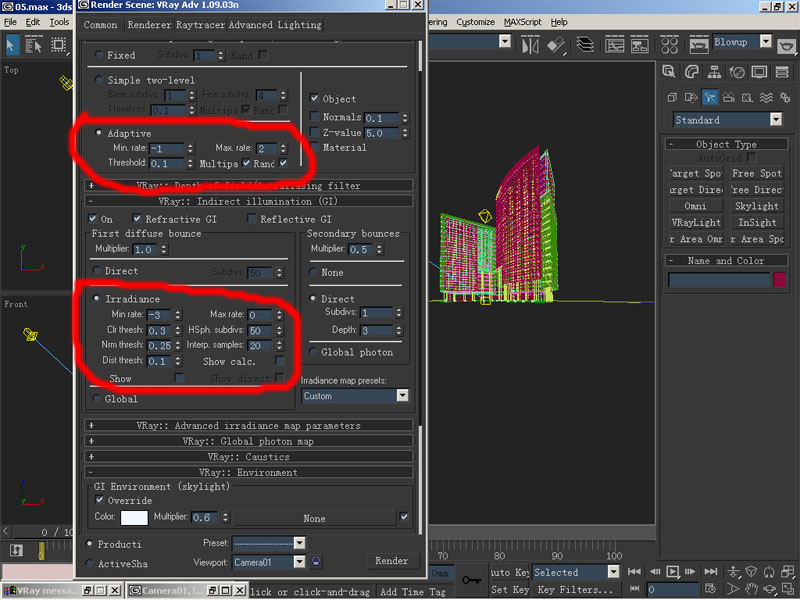Click the Omni light button

click(x=696, y=206)
